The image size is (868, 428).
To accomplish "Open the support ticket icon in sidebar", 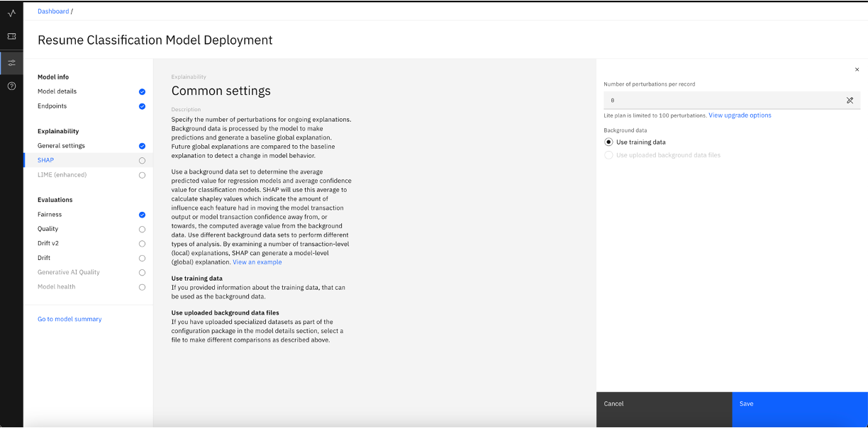I will click(11, 35).
